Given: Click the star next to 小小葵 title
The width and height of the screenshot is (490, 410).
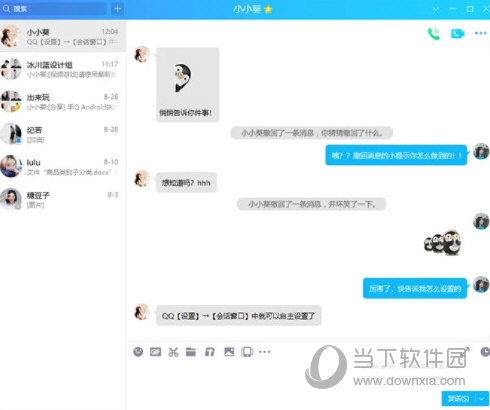Looking at the screenshot, I should pos(268,9).
